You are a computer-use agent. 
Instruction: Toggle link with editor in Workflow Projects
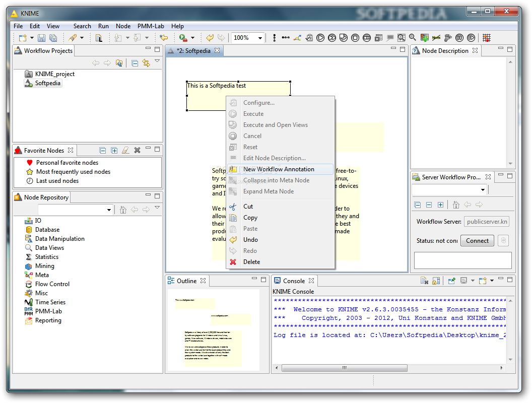(x=146, y=63)
